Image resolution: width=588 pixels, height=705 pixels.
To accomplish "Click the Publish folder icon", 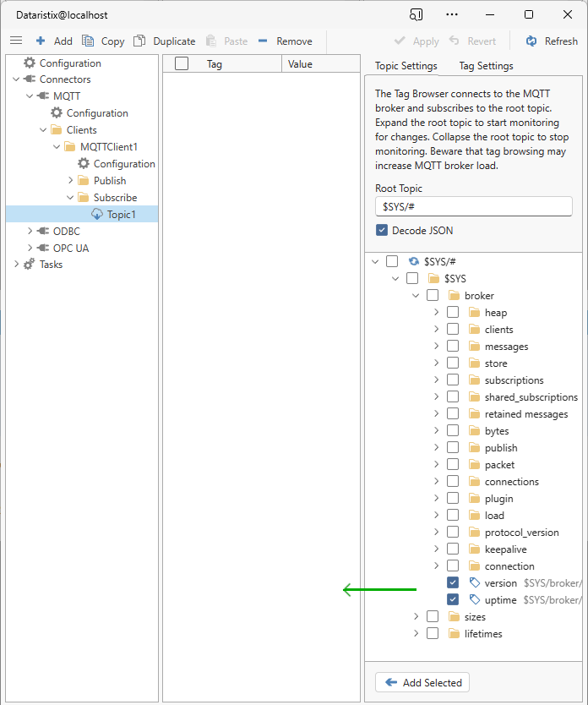I will click(84, 180).
